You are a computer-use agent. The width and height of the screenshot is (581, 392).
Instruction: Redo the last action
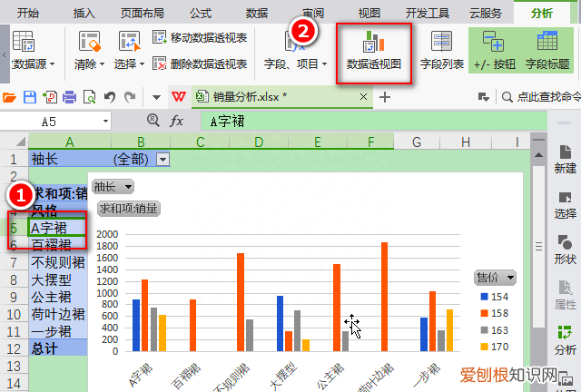pos(130,97)
